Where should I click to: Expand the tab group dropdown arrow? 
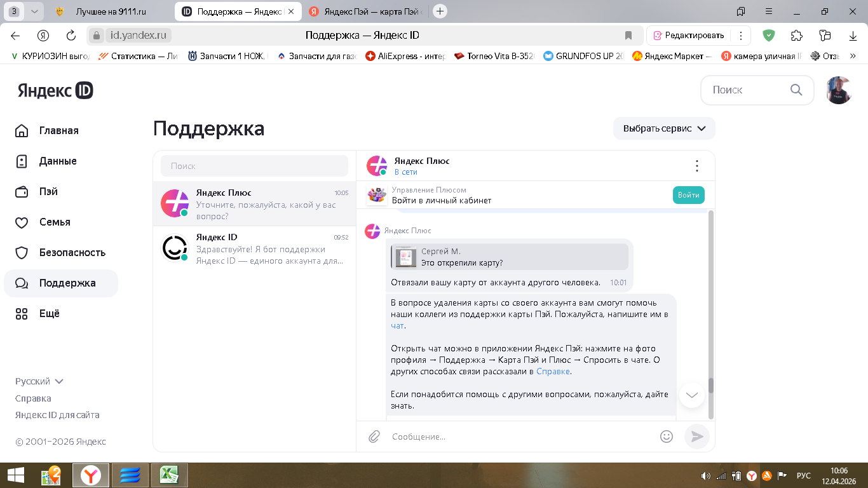click(34, 11)
